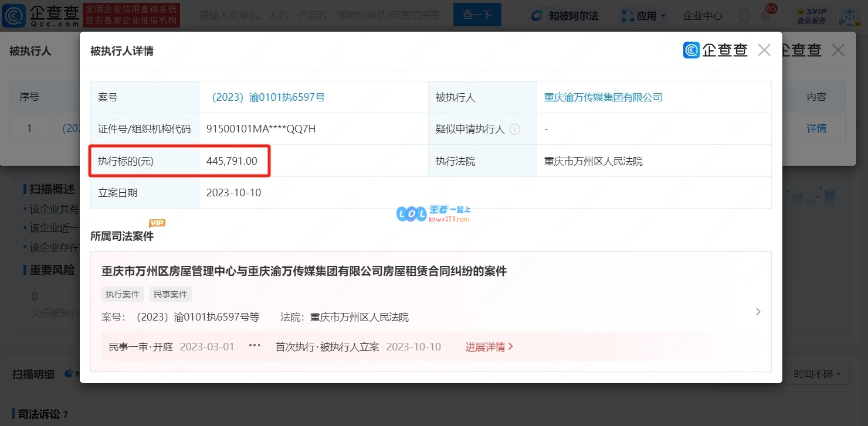Click the ellipsis between timeline steps

coord(254,346)
